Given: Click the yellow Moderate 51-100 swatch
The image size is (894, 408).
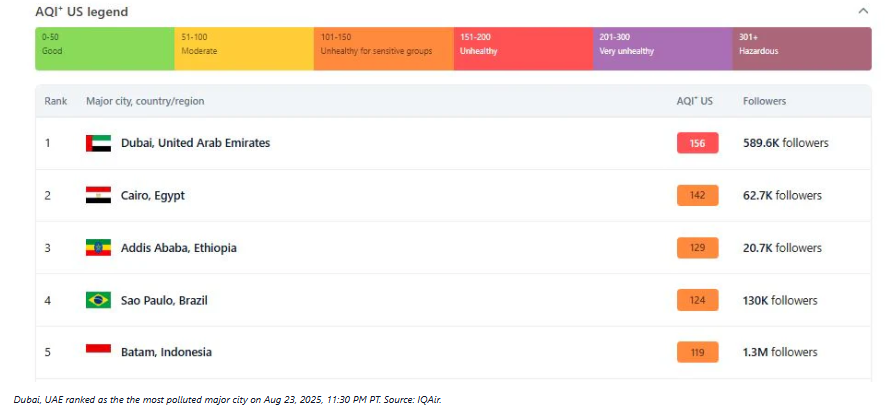Looking at the screenshot, I should coord(244,49).
